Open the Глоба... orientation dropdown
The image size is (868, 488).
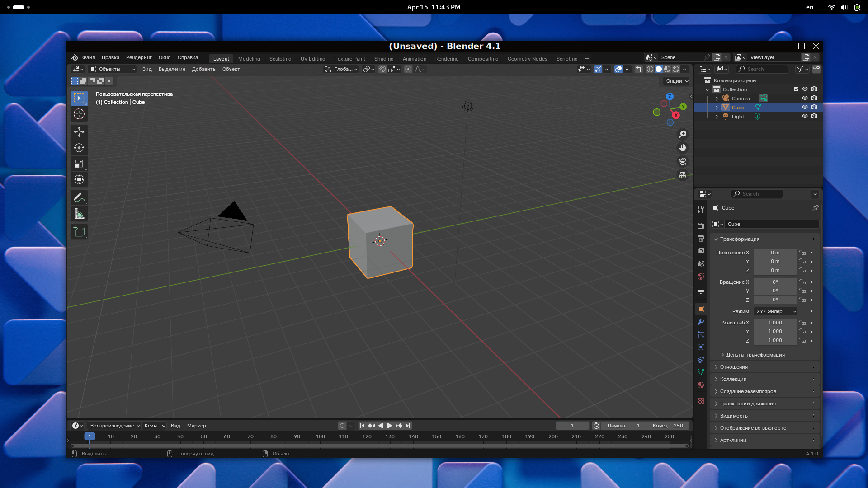(x=341, y=69)
